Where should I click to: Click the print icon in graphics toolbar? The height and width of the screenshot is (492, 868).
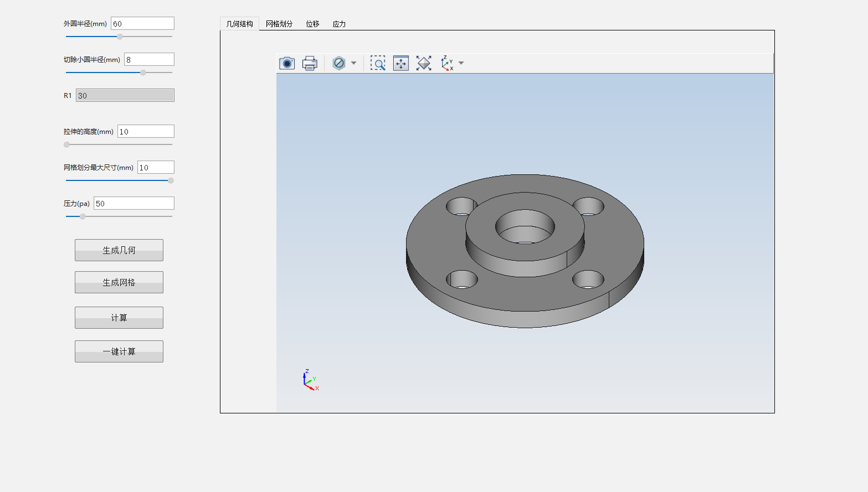pos(310,63)
